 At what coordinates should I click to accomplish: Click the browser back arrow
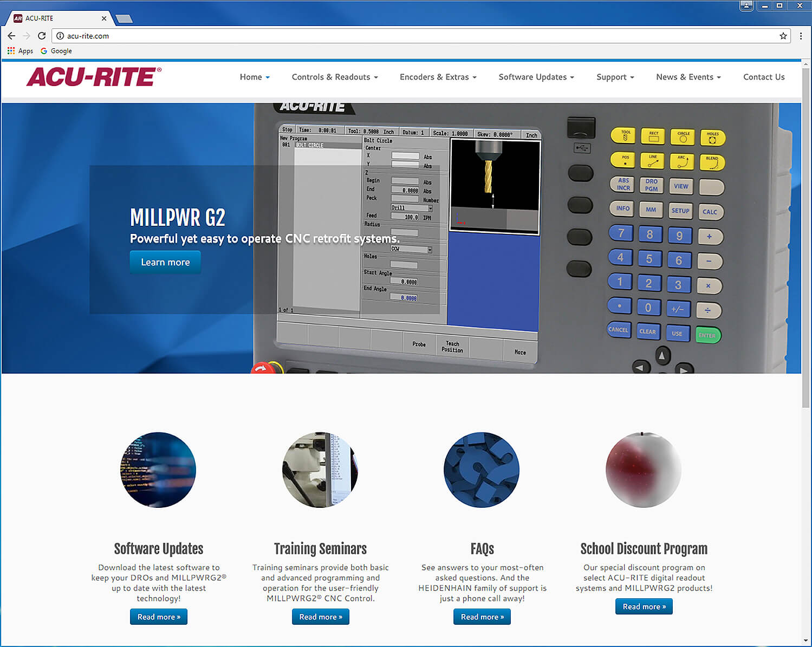pyautogui.click(x=11, y=36)
